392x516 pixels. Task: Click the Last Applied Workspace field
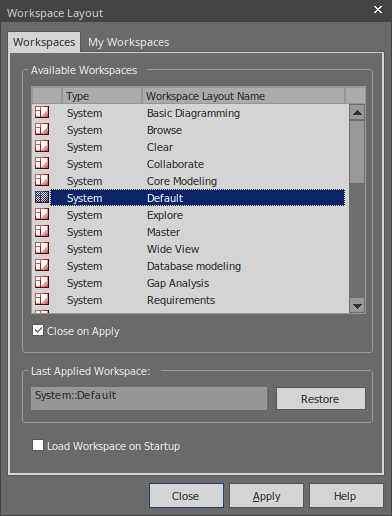[x=149, y=398]
